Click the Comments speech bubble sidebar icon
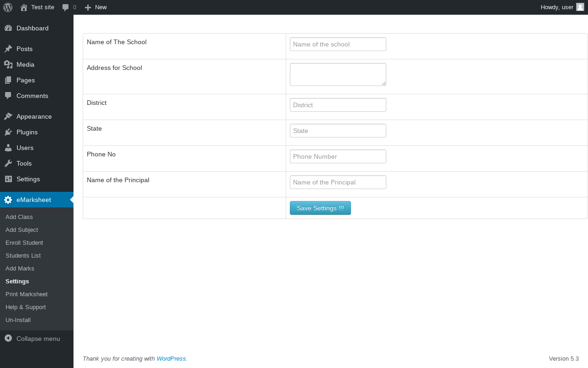 (8, 96)
